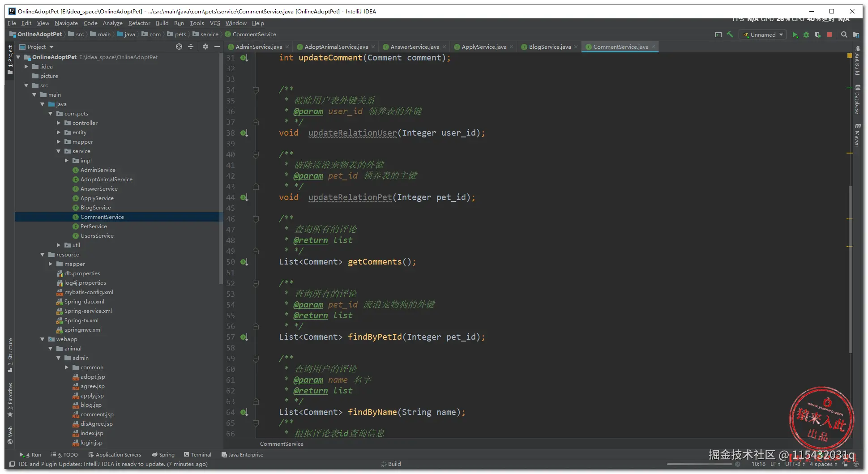Click the Project panel settings gear

(205, 47)
